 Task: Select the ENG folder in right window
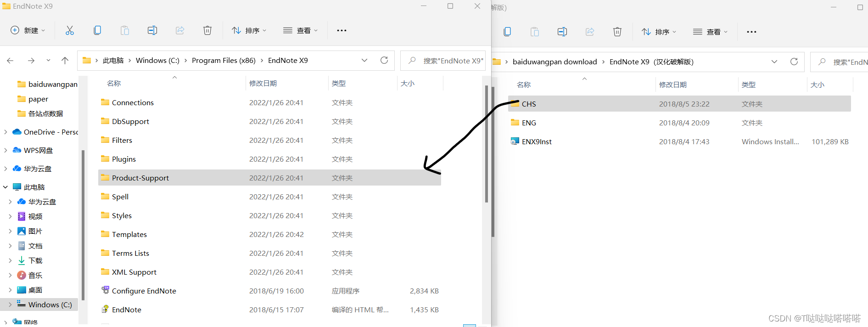click(x=679, y=123)
